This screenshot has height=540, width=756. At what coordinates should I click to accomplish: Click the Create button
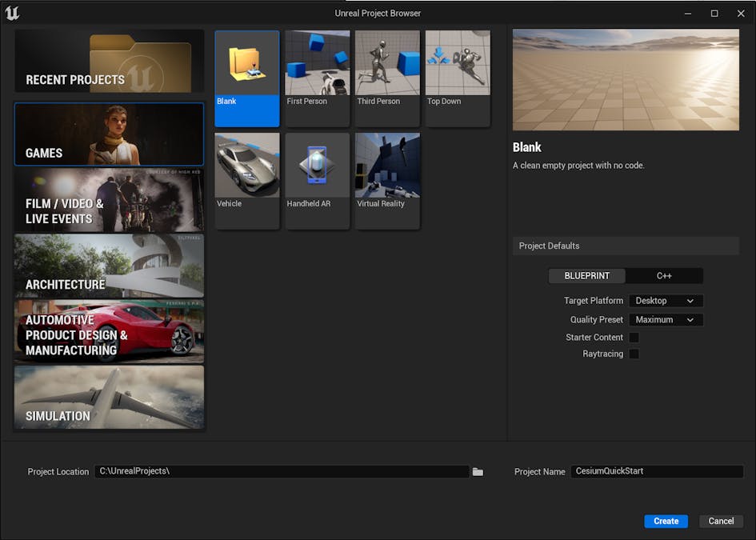(666, 521)
